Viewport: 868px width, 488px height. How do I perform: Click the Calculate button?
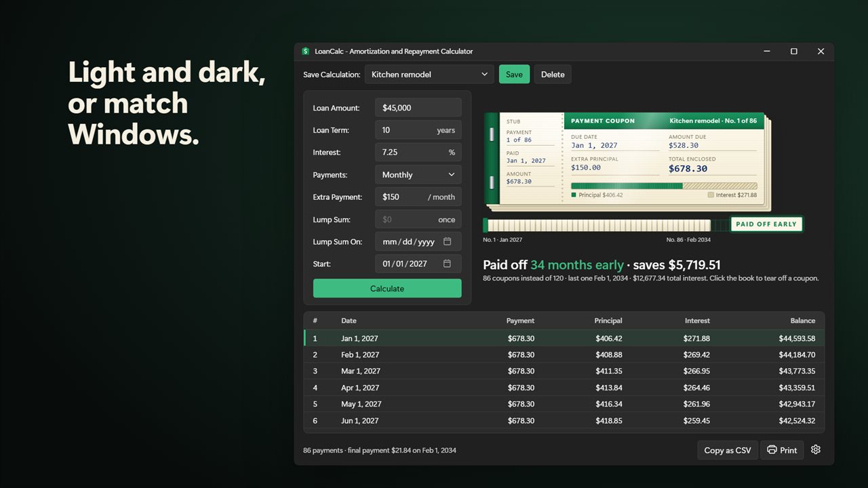[387, 288]
